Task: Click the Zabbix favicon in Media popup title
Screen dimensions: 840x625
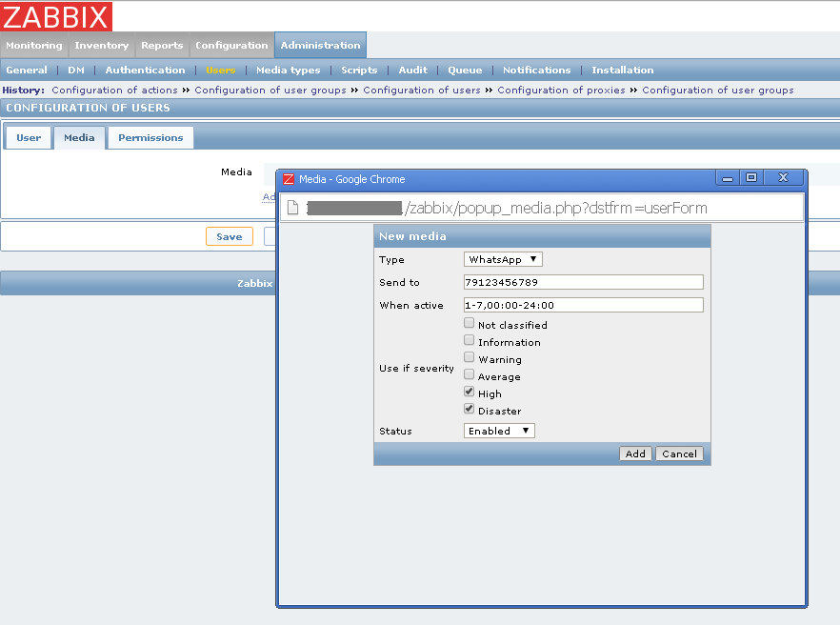Action: tap(289, 179)
